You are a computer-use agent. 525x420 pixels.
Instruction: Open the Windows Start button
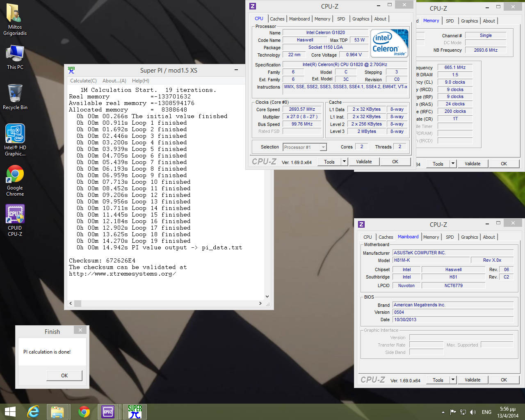(x=10, y=412)
